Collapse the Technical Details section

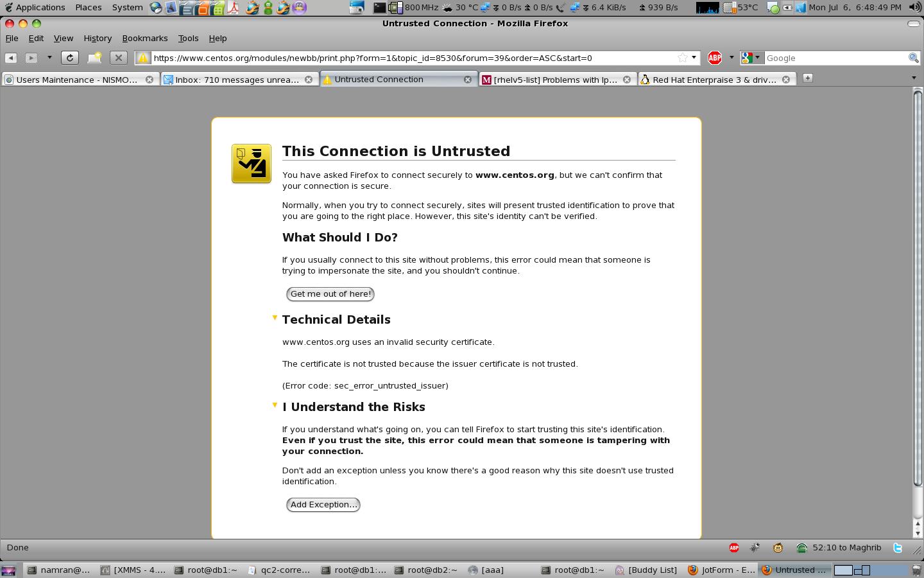click(275, 318)
